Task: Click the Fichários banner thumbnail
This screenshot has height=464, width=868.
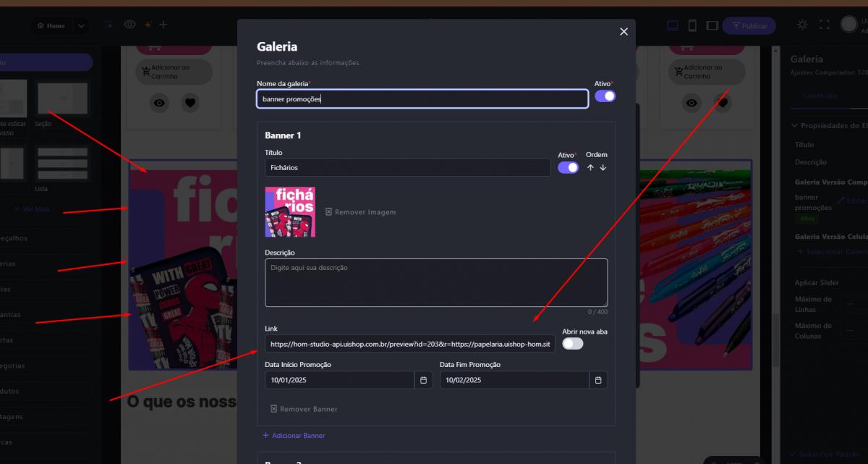Action: [290, 212]
